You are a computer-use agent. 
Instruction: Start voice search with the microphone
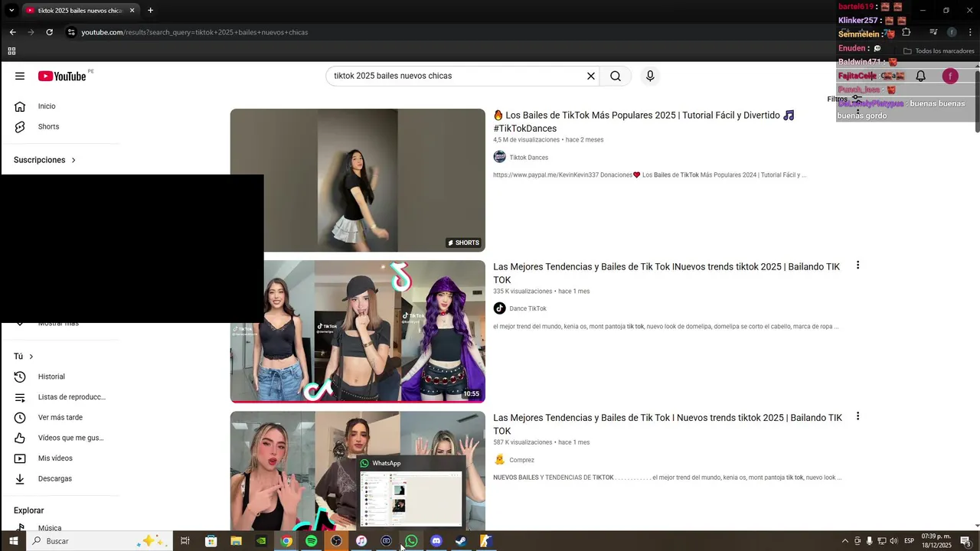(x=650, y=76)
